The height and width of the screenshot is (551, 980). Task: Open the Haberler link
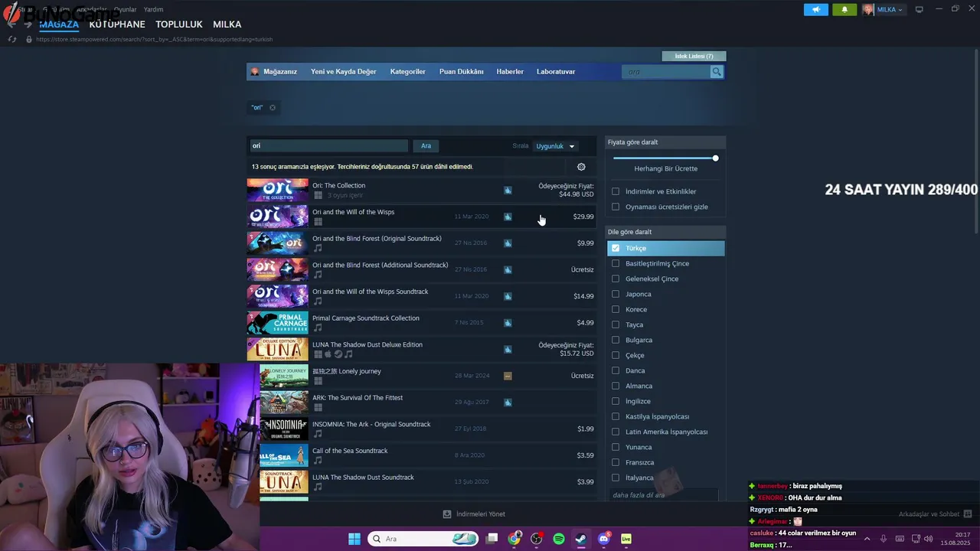click(510, 72)
